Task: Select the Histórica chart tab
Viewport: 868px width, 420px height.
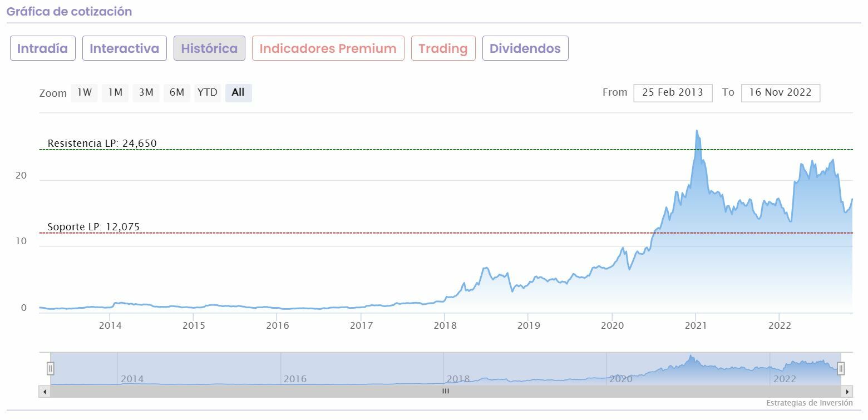Action: pyautogui.click(x=209, y=48)
